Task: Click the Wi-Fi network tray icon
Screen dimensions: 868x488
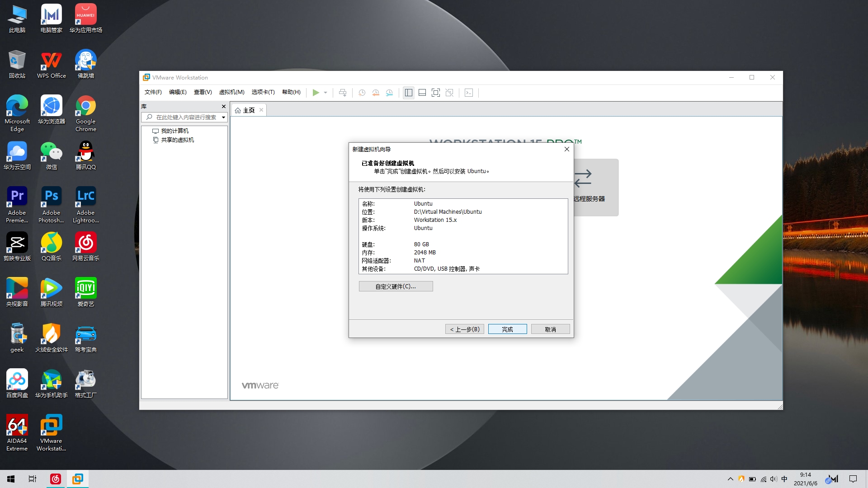Action: pos(763,479)
